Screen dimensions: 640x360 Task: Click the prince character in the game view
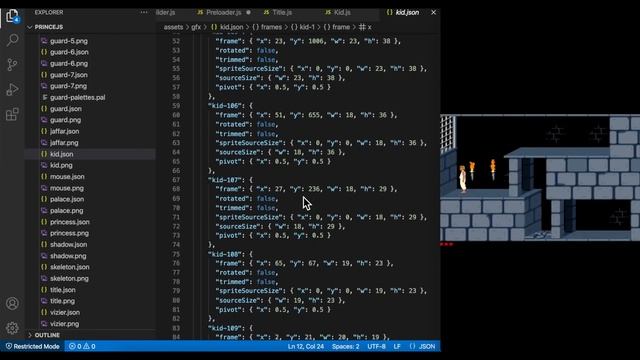[462, 179]
